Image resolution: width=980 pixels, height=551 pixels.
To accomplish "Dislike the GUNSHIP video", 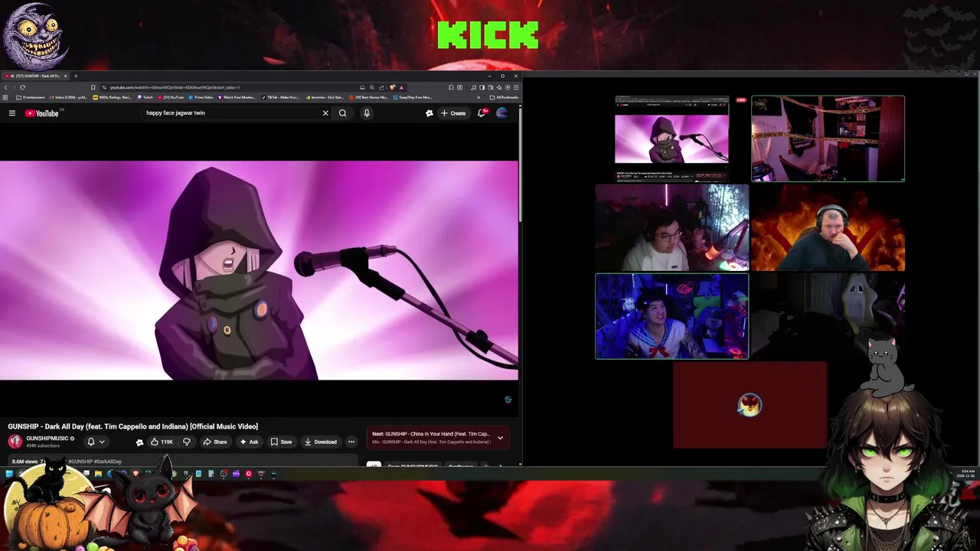I will coord(186,442).
